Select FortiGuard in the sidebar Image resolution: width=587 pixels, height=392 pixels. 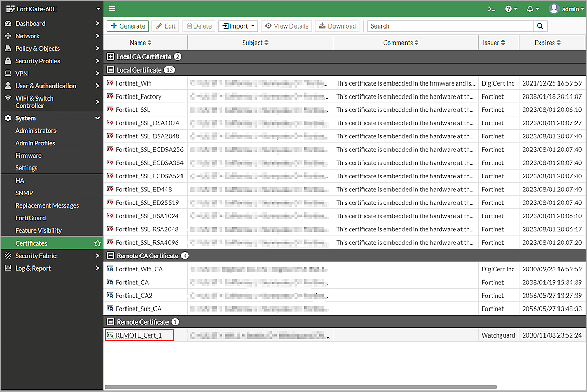31,218
